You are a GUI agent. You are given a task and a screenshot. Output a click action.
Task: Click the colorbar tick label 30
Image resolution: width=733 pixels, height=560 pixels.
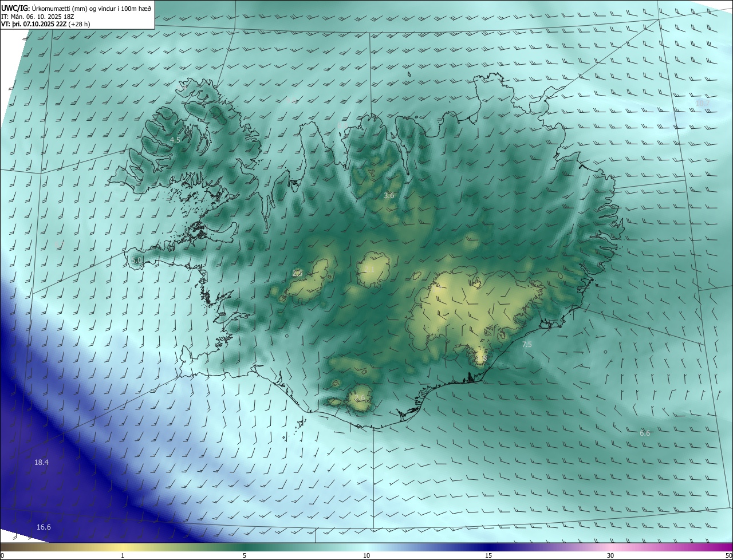(610, 556)
